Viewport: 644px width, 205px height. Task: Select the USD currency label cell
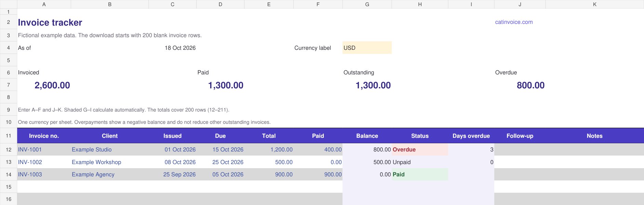tap(367, 48)
